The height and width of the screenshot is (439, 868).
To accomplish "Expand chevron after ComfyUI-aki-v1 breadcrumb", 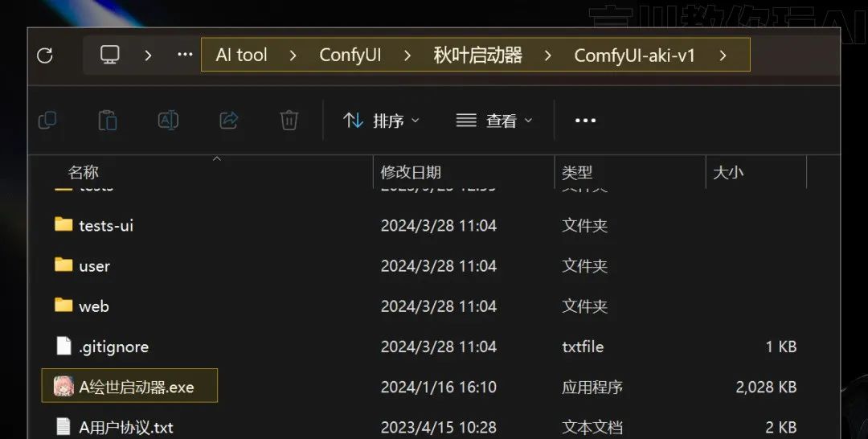I will (x=723, y=55).
